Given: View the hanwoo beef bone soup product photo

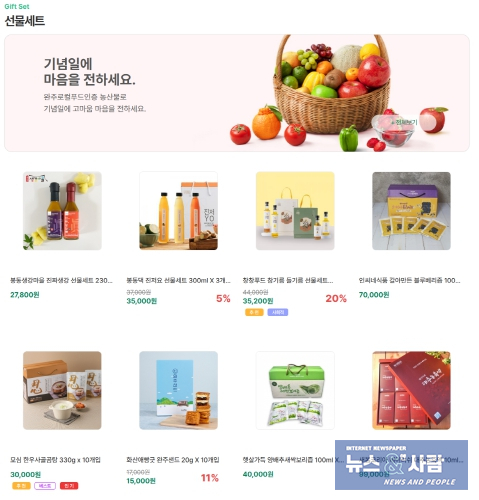Looking at the screenshot, I should point(62,390).
